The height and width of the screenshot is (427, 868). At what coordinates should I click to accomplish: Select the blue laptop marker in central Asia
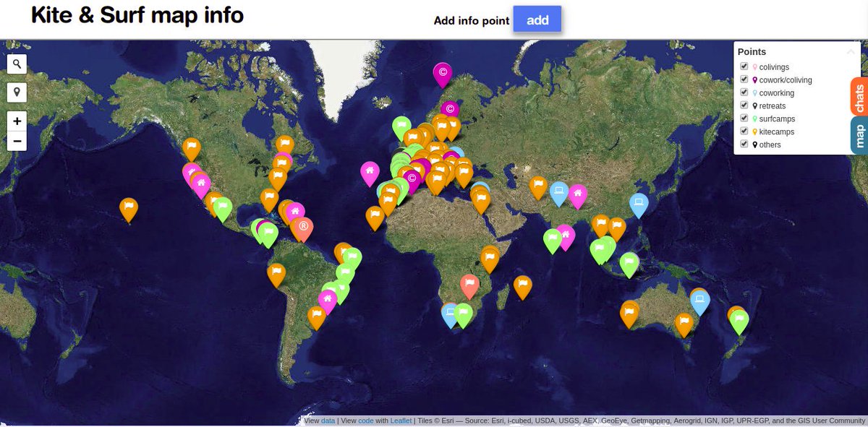point(558,194)
